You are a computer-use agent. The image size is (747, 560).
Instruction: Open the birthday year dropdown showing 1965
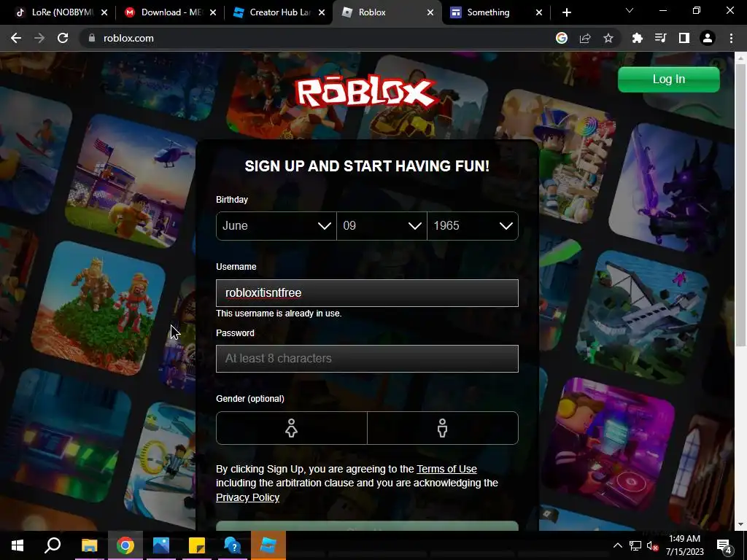[x=473, y=226]
